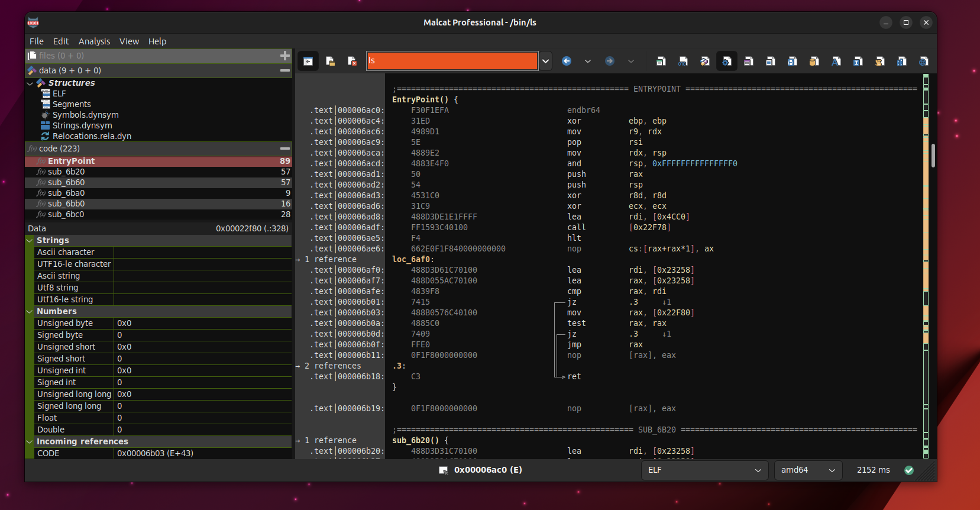Click the '2 references' annotation

click(x=333, y=366)
